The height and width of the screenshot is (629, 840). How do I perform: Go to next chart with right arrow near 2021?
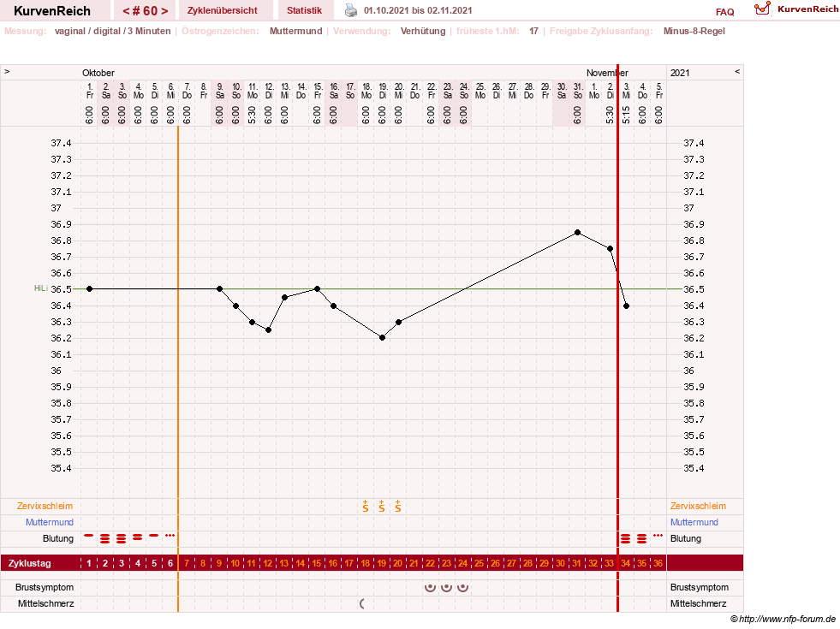click(x=737, y=71)
